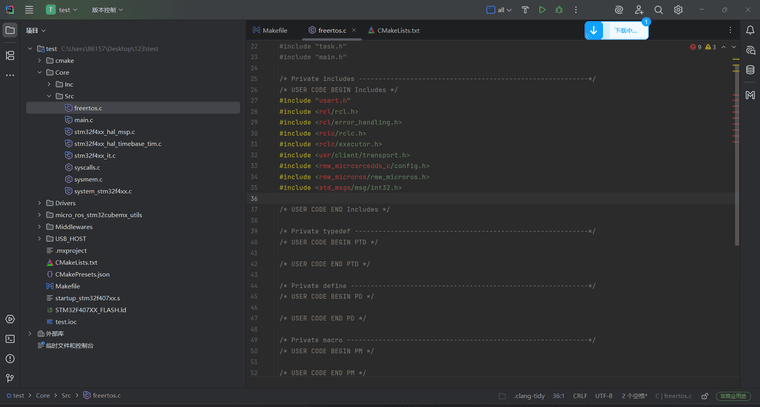760x407 pixels.
Task: Open the AI Assistant swirl icon
Action: click(x=619, y=10)
